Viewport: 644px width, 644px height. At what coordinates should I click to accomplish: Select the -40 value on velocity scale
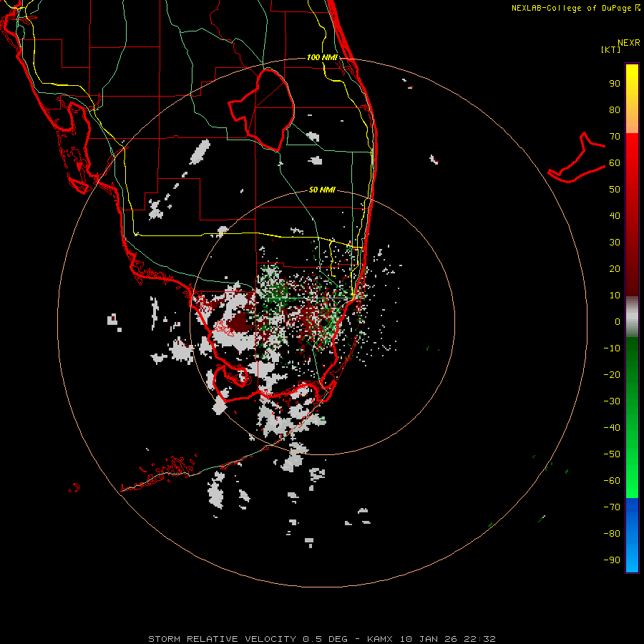tap(612, 428)
